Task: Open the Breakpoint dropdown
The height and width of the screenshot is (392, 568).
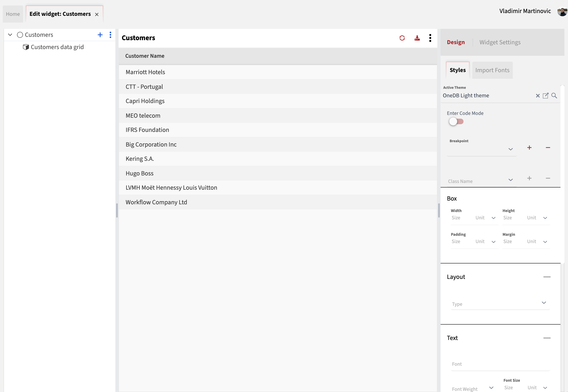Action: click(x=481, y=149)
